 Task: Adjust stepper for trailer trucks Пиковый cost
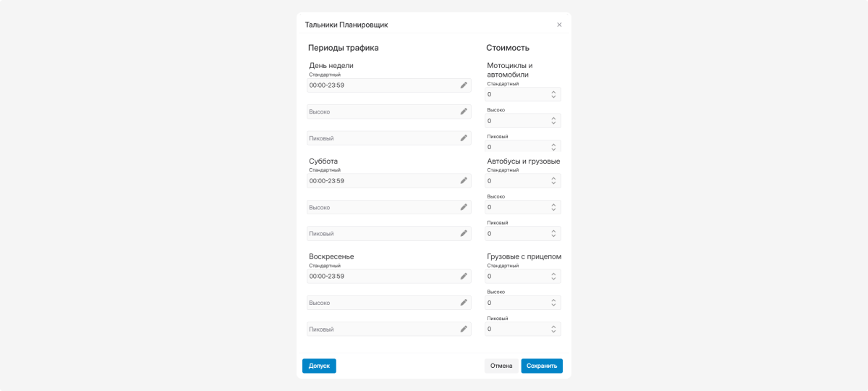(x=553, y=329)
